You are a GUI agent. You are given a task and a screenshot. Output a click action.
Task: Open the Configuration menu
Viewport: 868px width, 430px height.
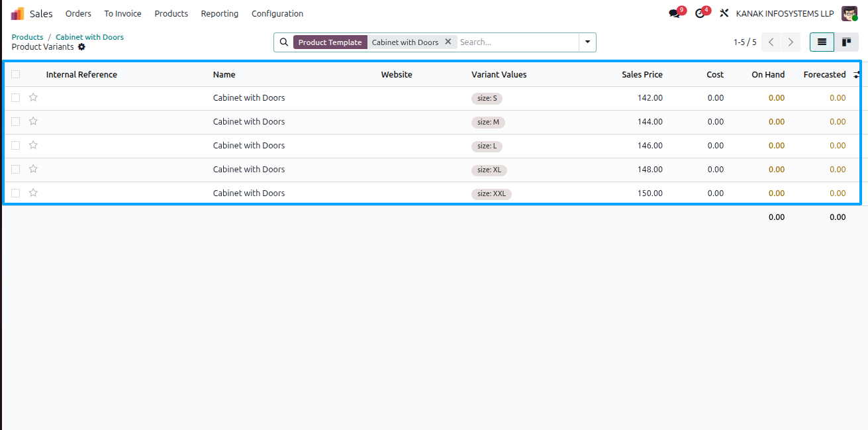click(x=277, y=13)
